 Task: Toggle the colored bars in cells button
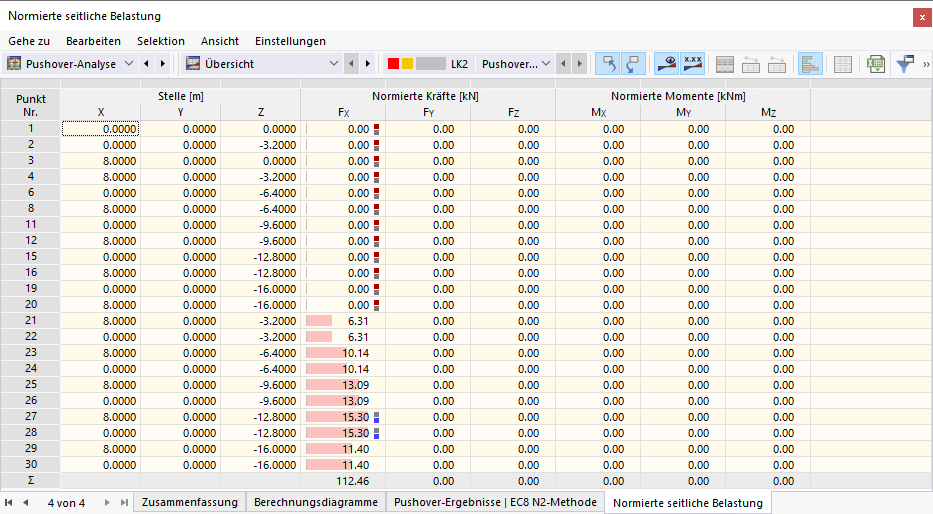pos(810,64)
